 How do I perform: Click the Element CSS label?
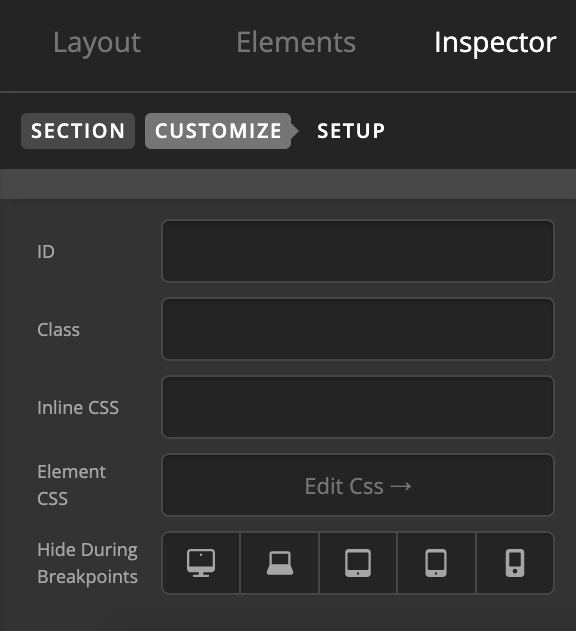click(71, 485)
